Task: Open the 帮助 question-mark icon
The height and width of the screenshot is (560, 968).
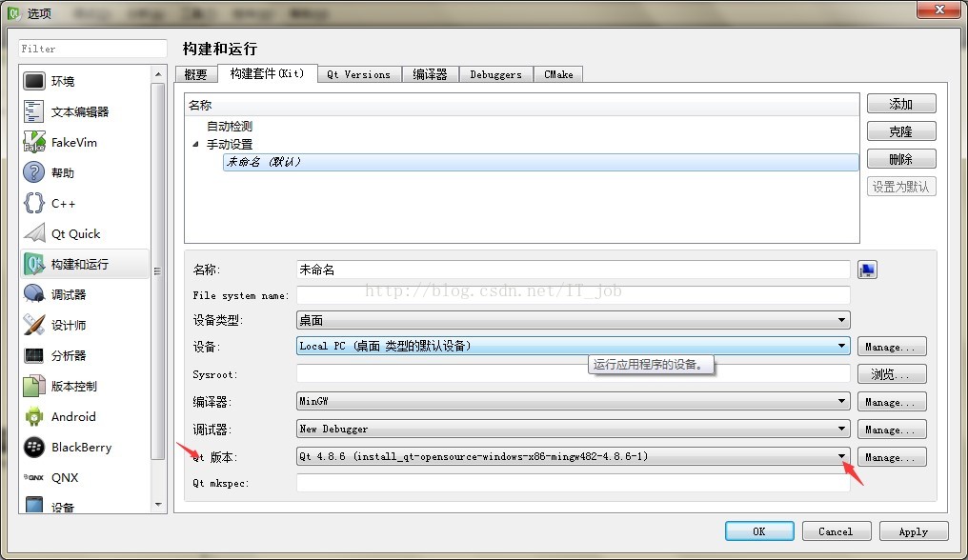Action: pyautogui.click(x=34, y=172)
